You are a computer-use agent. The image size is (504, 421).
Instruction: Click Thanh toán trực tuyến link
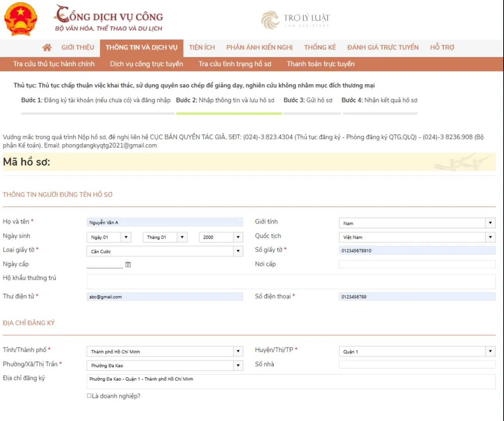320,64
